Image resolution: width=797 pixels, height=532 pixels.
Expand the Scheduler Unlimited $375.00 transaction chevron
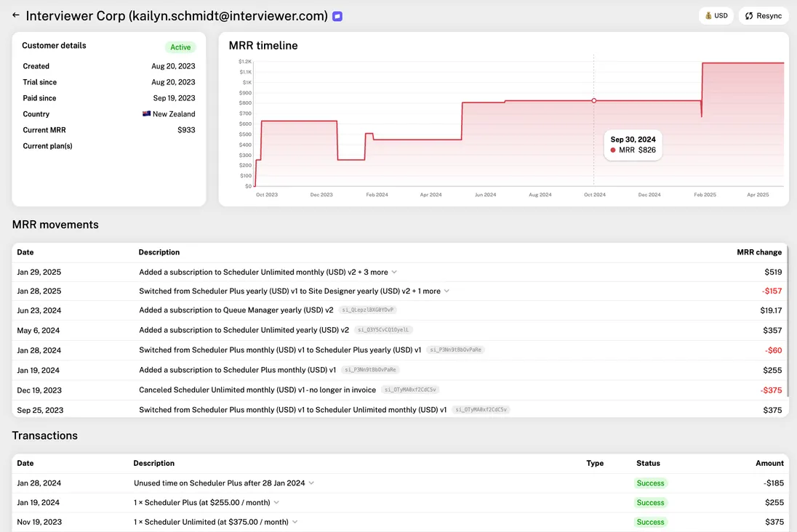click(x=295, y=523)
